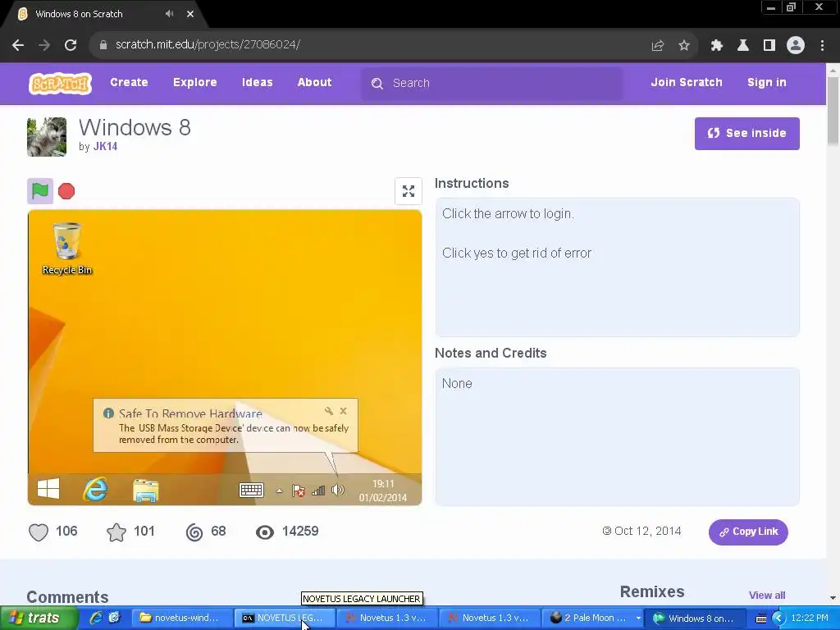Open novetus-wind... folder taskbar item

(x=181, y=619)
